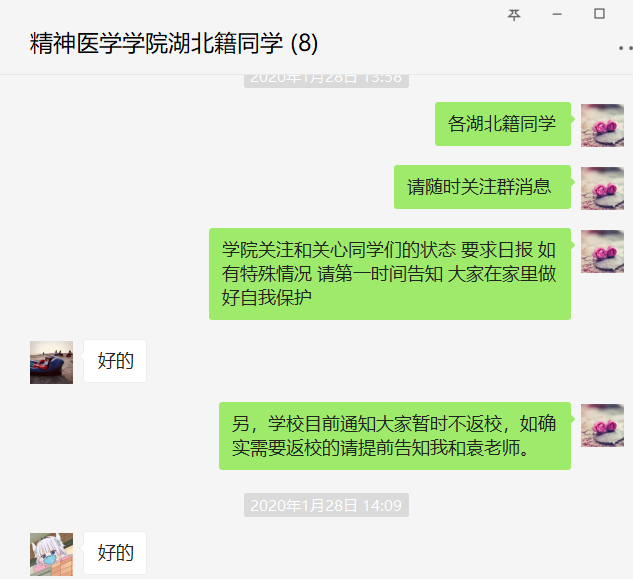
Task: Open profile of anime girl avatar
Action: [51, 554]
